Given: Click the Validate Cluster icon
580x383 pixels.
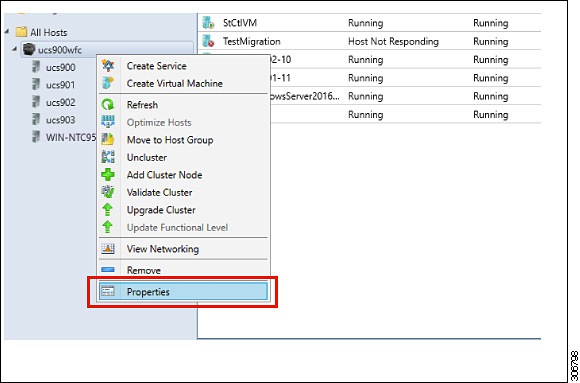Looking at the screenshot, I should tap(108, 192).
